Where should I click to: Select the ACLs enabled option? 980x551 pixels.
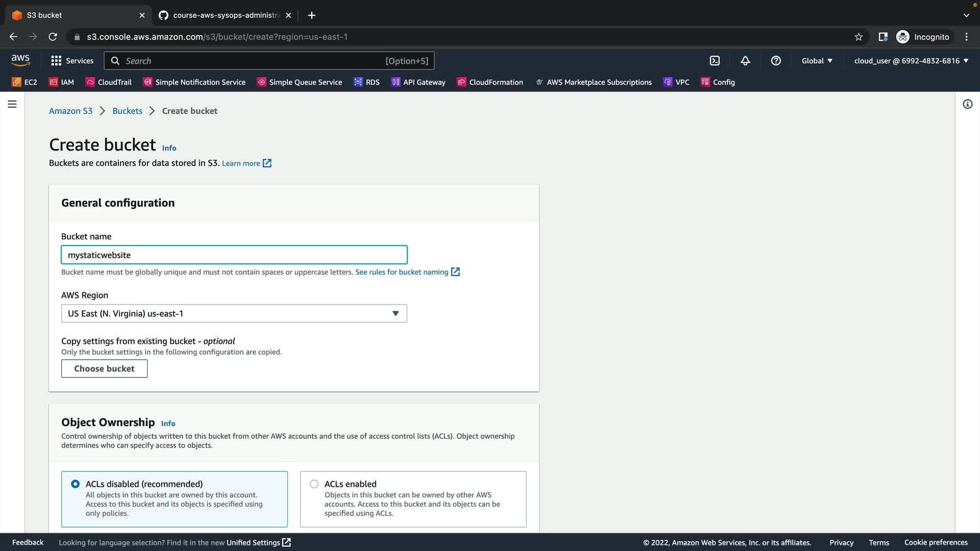(x=314, y=484)
